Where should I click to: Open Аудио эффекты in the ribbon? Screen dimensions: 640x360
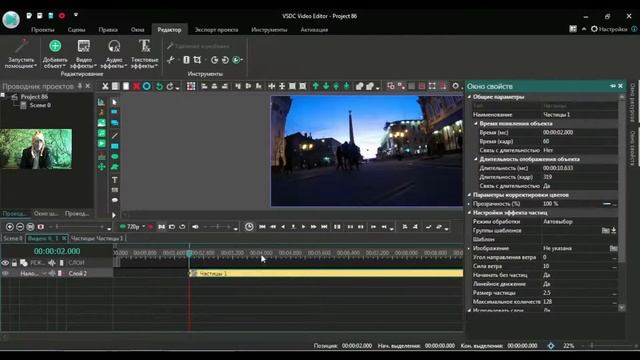pyautogui.click(x=114, y=54)
